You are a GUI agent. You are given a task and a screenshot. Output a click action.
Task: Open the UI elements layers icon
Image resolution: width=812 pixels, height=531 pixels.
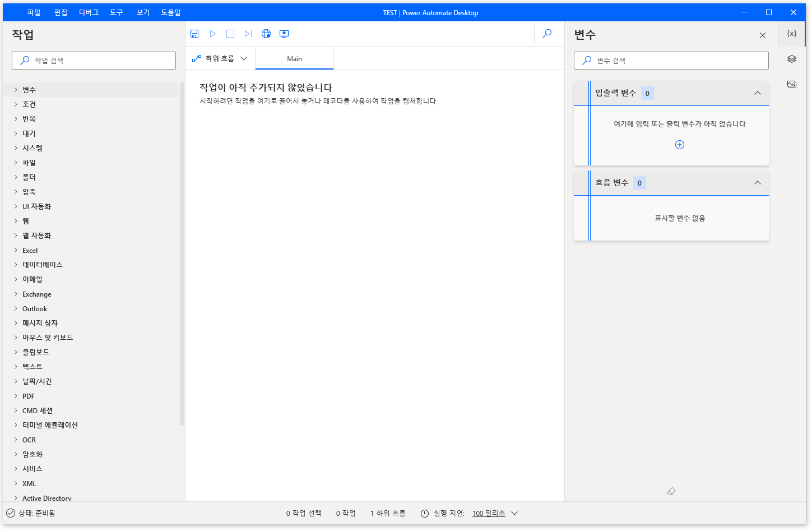pos(792,59)
